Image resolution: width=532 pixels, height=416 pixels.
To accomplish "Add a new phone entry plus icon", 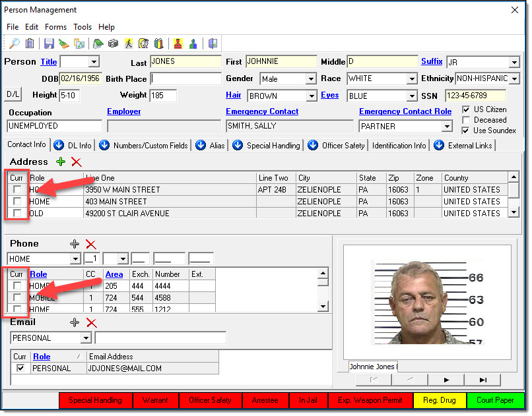I will click(x=75, y=244).
